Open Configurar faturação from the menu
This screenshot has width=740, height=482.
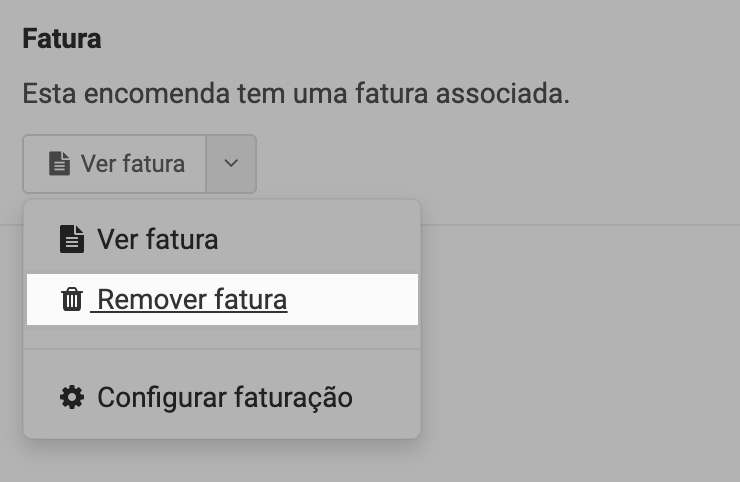pyautogui.click(x=224, y=397)
